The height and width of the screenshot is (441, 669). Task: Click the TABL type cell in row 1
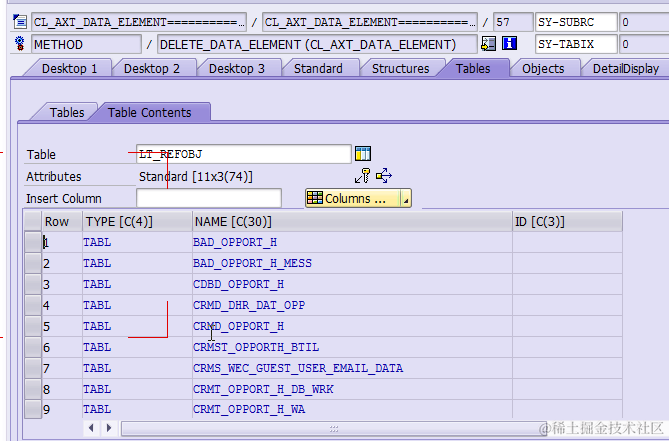tap(137, 242)
